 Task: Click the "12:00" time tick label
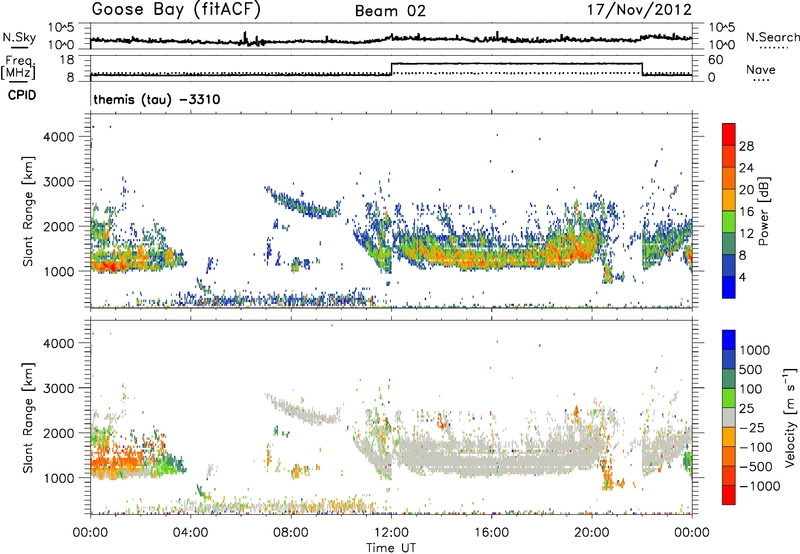click(391, 533)
